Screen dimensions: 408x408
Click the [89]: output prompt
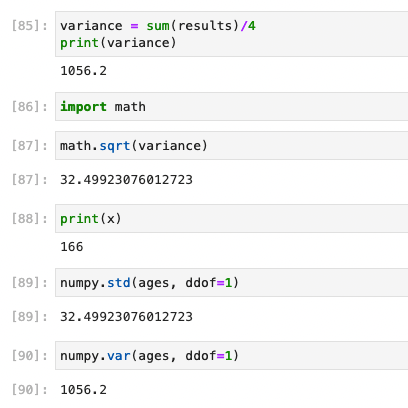point(30,317)
